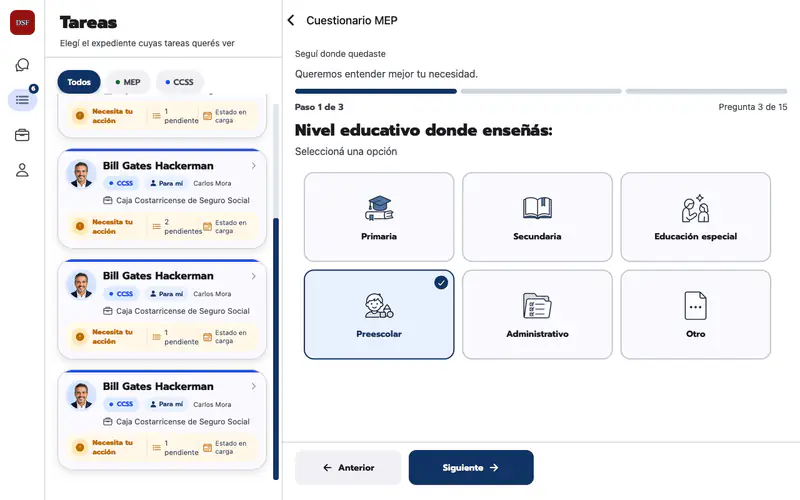Screen dimensions: 800x500
Task: Open the chat bubbles sidebar icon
Action: pyautogui.click(x=22, y=65)
